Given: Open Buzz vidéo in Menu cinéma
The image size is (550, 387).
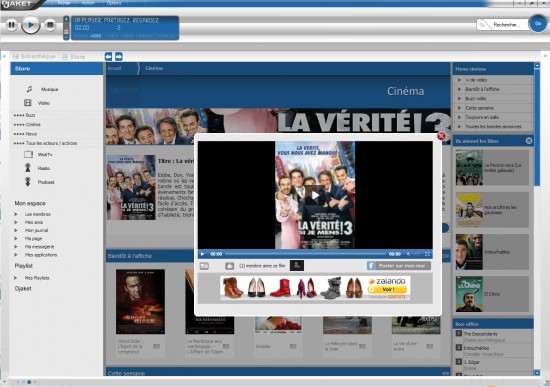Looking at the screenshot, I should 476,99.
